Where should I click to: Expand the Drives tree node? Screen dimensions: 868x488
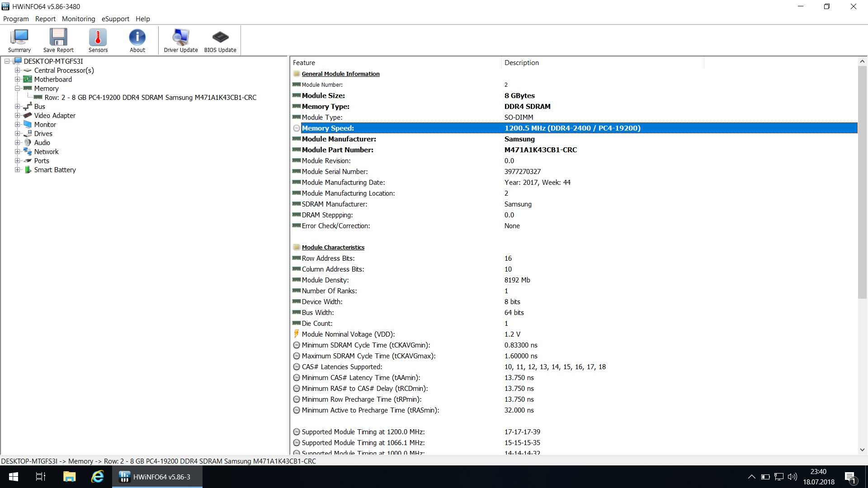pos(17,134)
